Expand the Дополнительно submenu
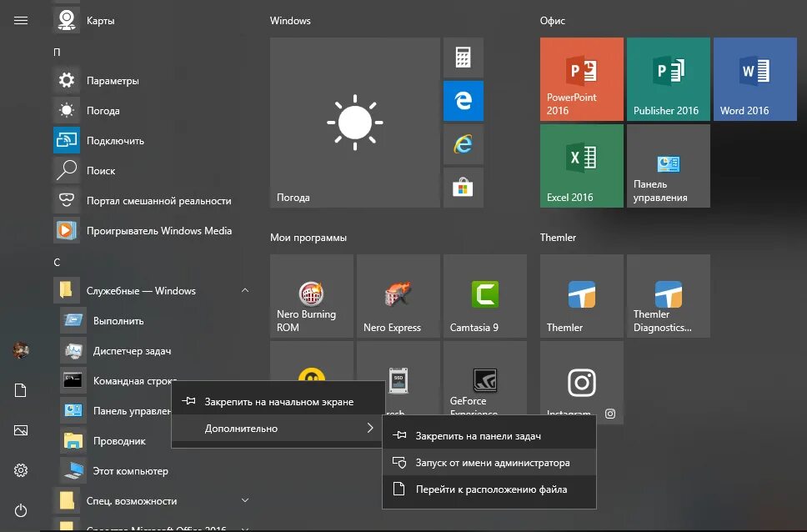The width and height of the screenshot is (807, 532). (x=278, y=428)
